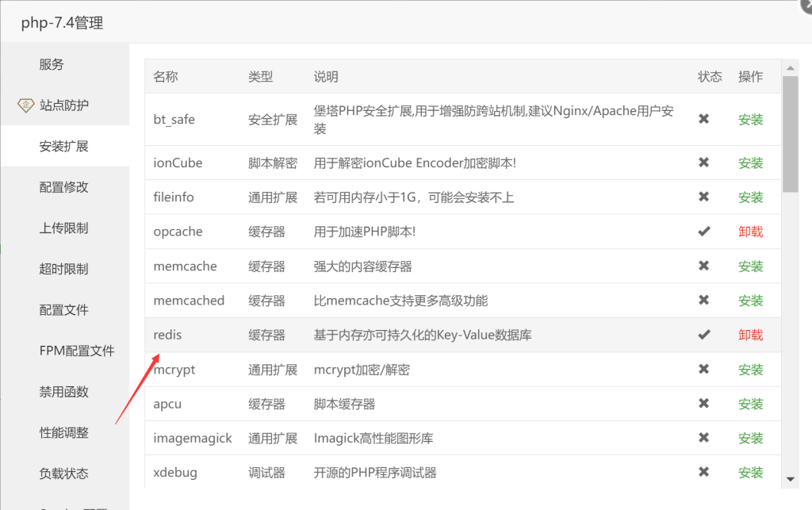The width and height of the screenshot is (812, 510).
Task: Install the imagemagick extension
Action: (x=750, y=438)
